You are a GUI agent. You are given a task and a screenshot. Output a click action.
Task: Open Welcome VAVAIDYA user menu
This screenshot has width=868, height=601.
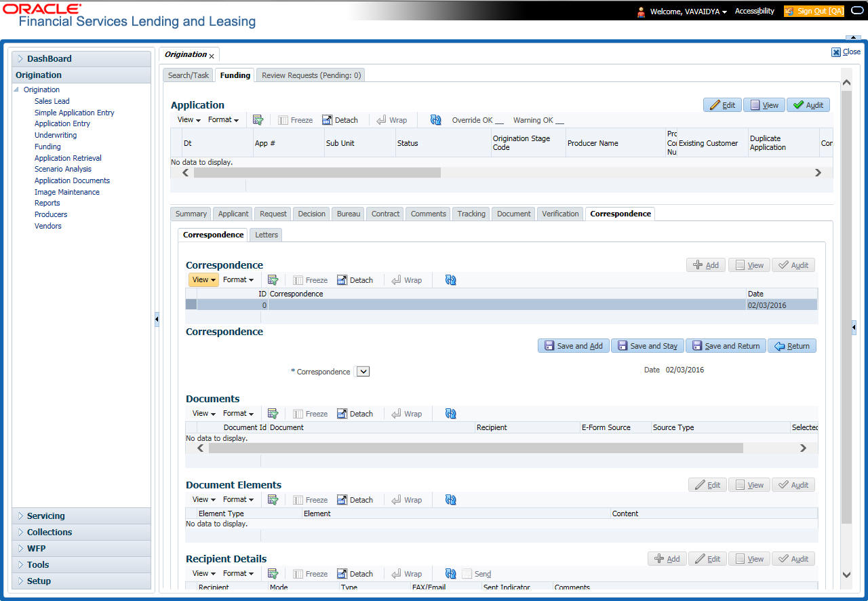click(688, 12)
